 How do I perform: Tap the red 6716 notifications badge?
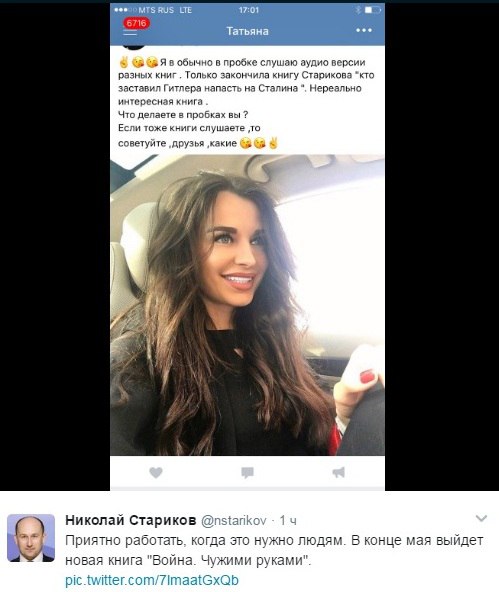[x=136, y=23]
